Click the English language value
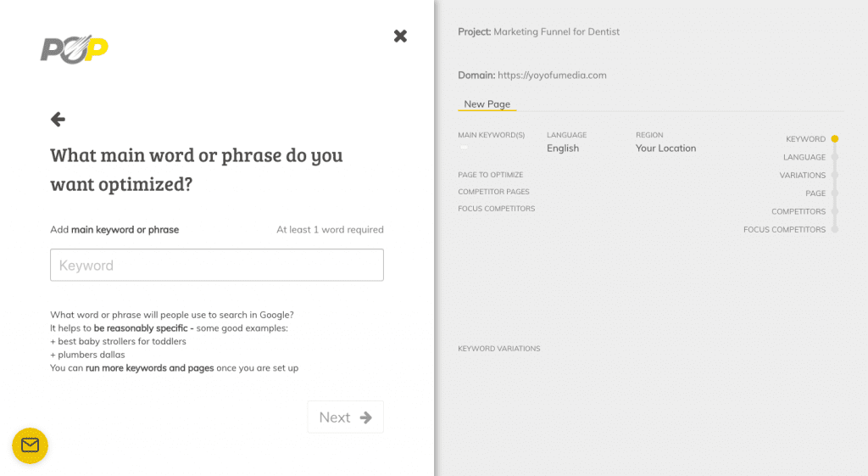 [x=563, y=148]
